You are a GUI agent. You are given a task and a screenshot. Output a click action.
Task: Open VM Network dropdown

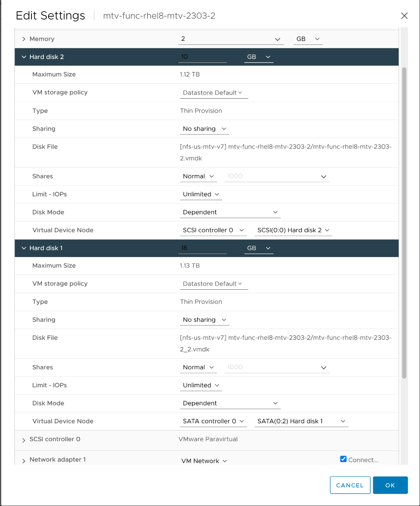point(204,461)
